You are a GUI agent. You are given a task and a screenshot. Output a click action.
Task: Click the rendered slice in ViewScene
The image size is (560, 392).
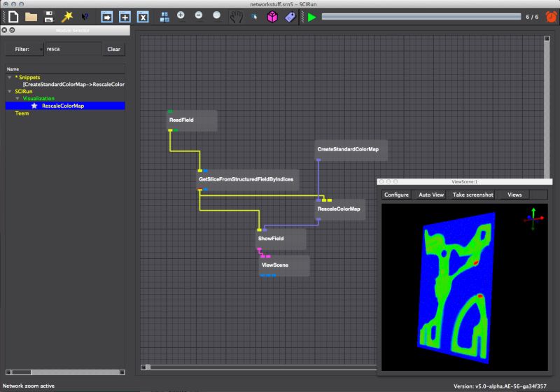457,288
